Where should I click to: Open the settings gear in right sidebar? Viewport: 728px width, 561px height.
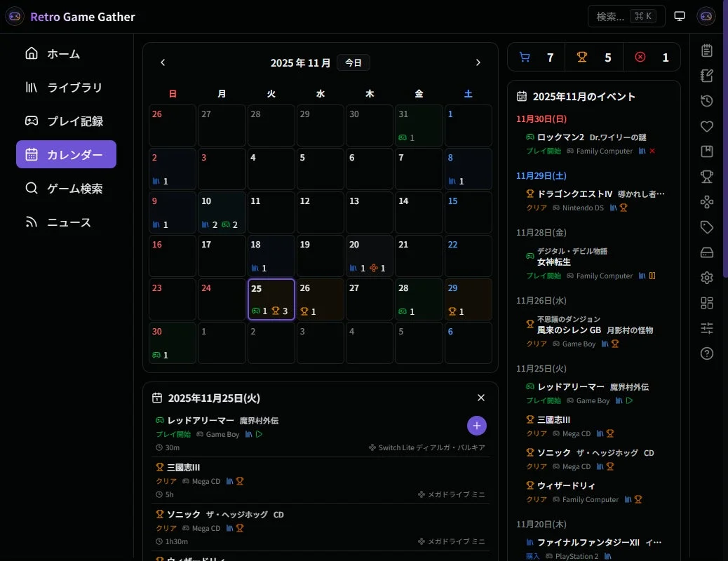click(706, 277)
